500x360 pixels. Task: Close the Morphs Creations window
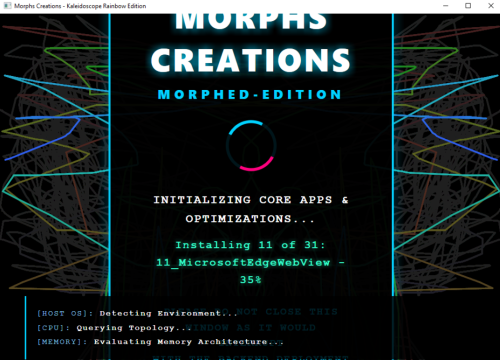pyautogui.click(x=491, y=6)
